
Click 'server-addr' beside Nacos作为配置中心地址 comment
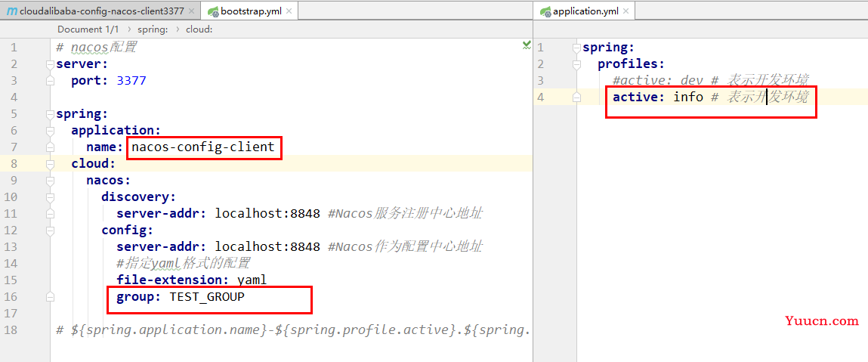tap(162, 247)
